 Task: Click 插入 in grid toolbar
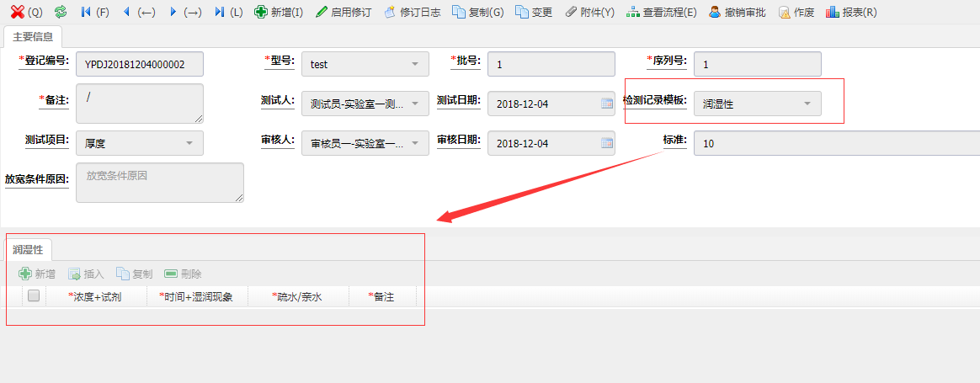[x=86, y=274]
